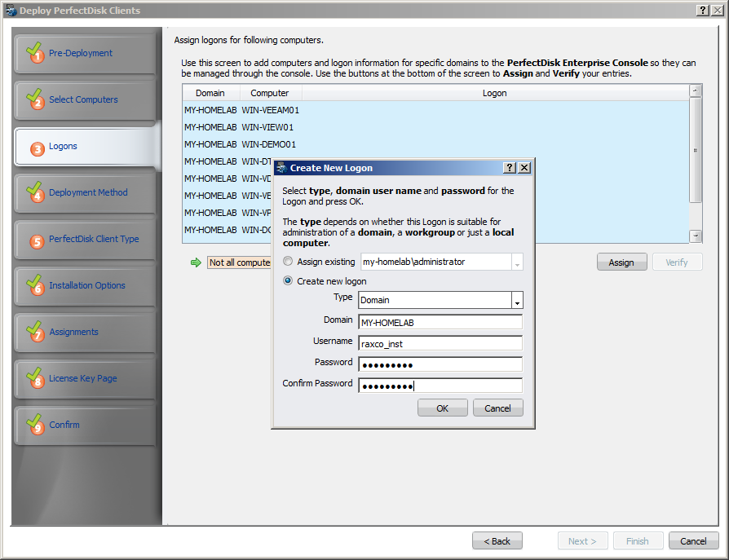Expand the existing logon my-homelab\administrator dropdown
729x560 pixels.
pos(516,262)
